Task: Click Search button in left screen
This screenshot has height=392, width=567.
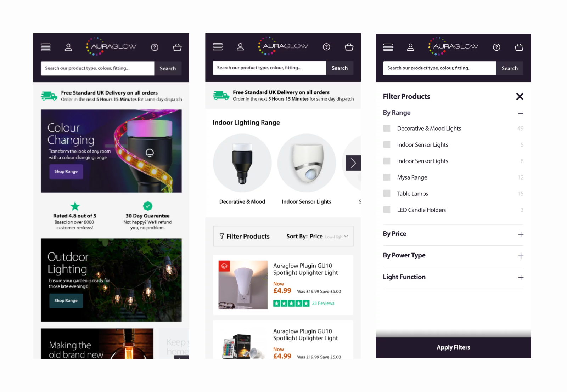Action: click(x=168, y=69)
